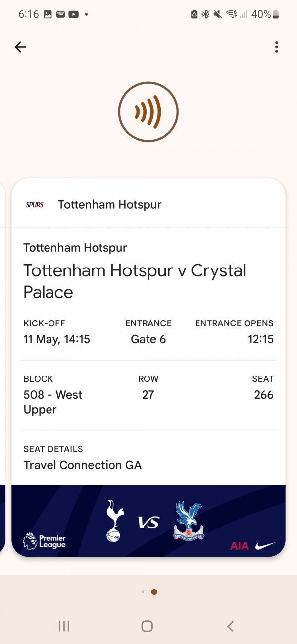This screenshot has height=644, width=297.
Task: Tap the Travel Connection GA seat details
Action: click(83, 465)
